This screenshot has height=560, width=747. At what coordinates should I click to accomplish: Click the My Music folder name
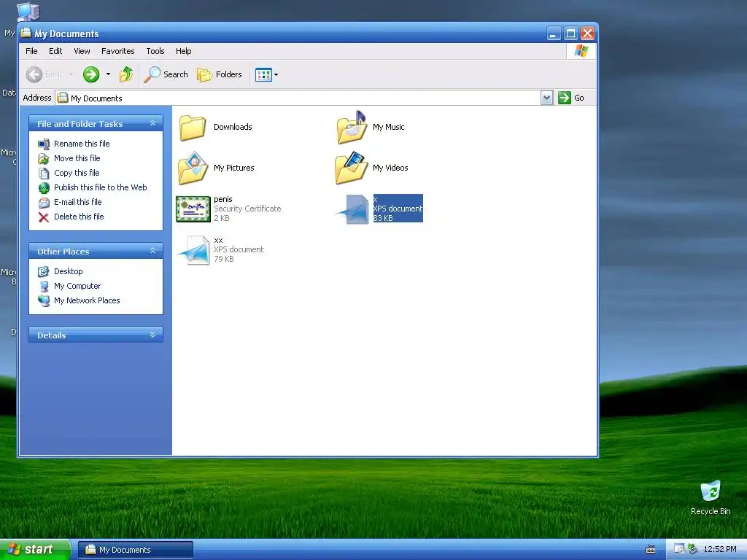pos(388,127)
